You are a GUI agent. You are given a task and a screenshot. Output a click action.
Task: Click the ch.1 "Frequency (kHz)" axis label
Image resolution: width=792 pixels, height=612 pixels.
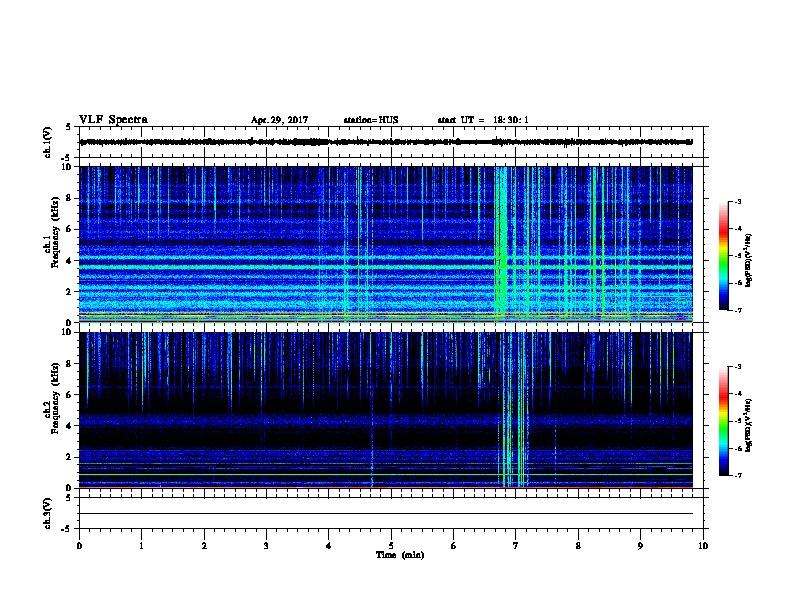(55, 232)
